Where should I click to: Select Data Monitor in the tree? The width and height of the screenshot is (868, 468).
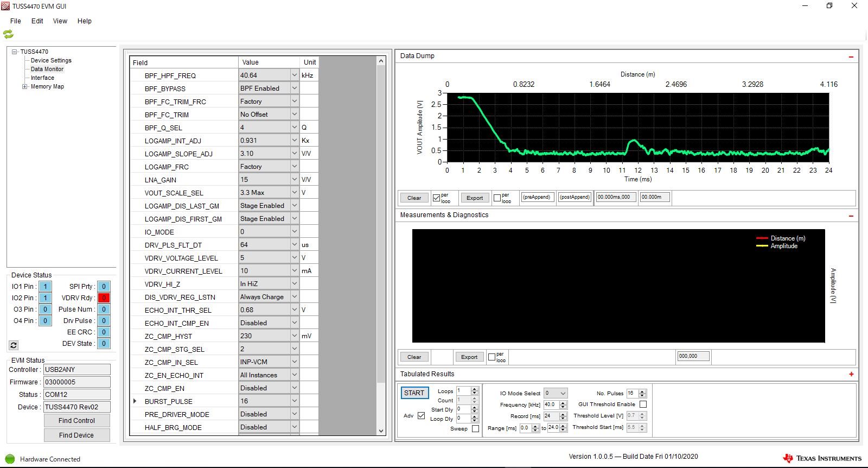pyautogui.click(x=47, y=69)
